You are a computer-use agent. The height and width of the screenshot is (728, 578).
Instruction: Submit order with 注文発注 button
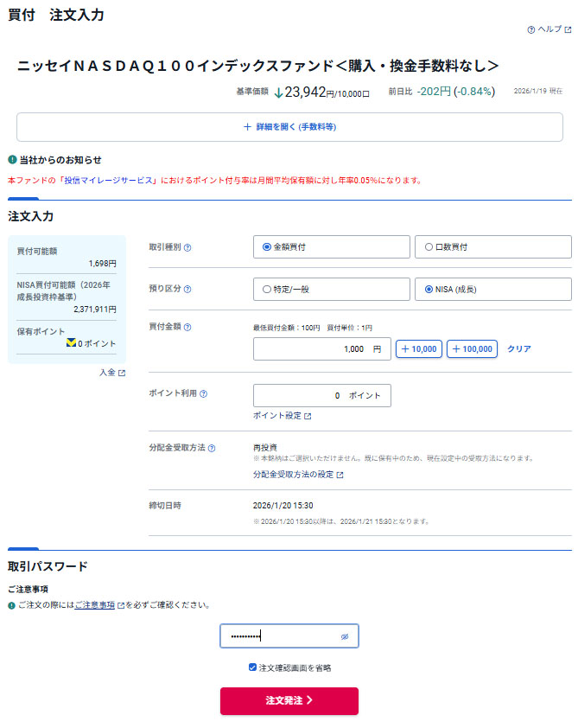tap(289, 700)
